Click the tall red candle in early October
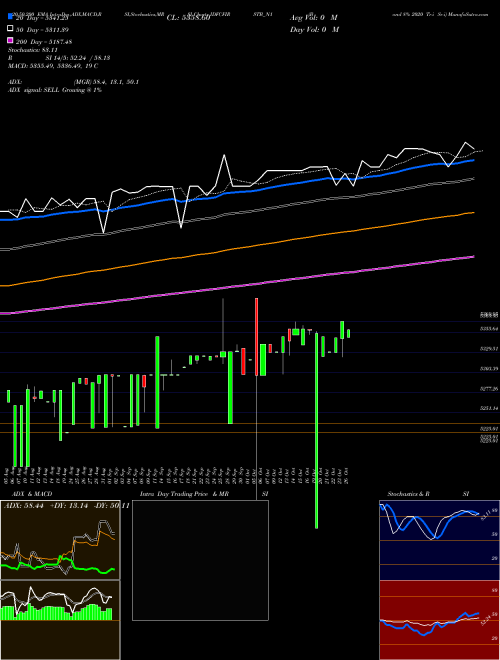The width and height of the screenshot is (500, 660). pyautogui.click(x=256, y=337)
